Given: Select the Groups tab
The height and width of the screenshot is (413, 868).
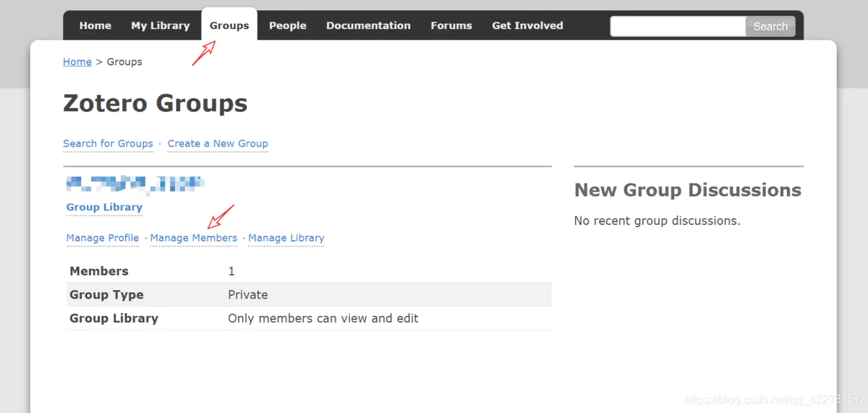Looking at the screenshot, I should tap(229, 25).
